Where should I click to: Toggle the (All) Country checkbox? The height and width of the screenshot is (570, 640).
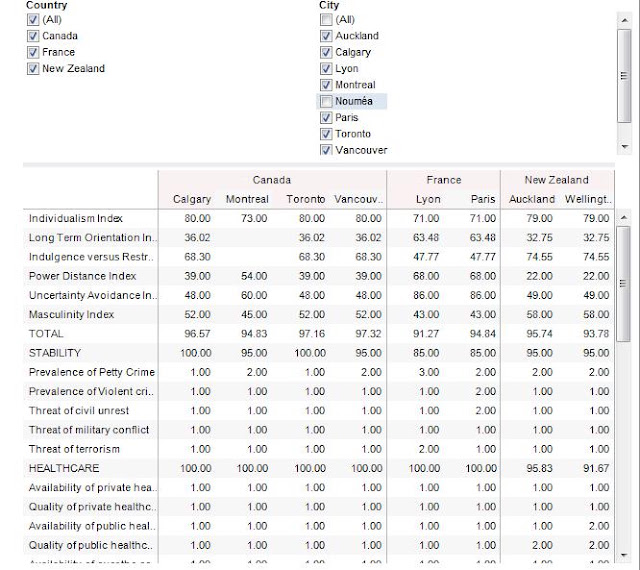pyautogui.click(x=33, y=20)
